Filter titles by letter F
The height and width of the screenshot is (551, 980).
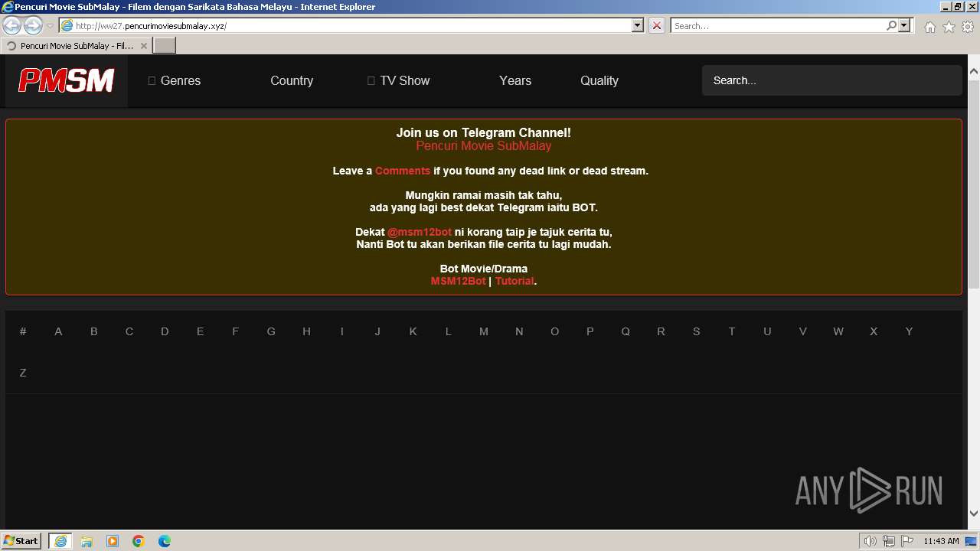[235, 331]
